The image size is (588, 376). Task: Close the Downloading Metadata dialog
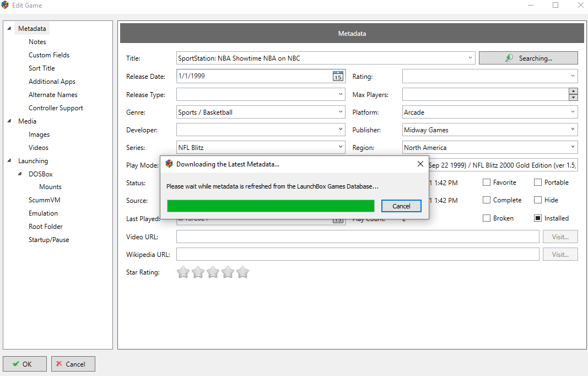click(420, 164)
